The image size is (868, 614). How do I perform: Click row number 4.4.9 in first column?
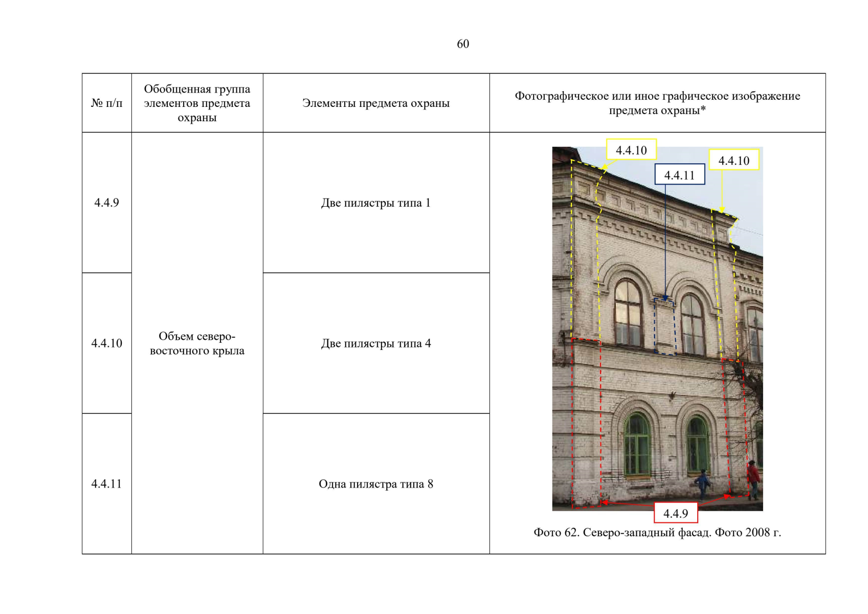(106, 203)
